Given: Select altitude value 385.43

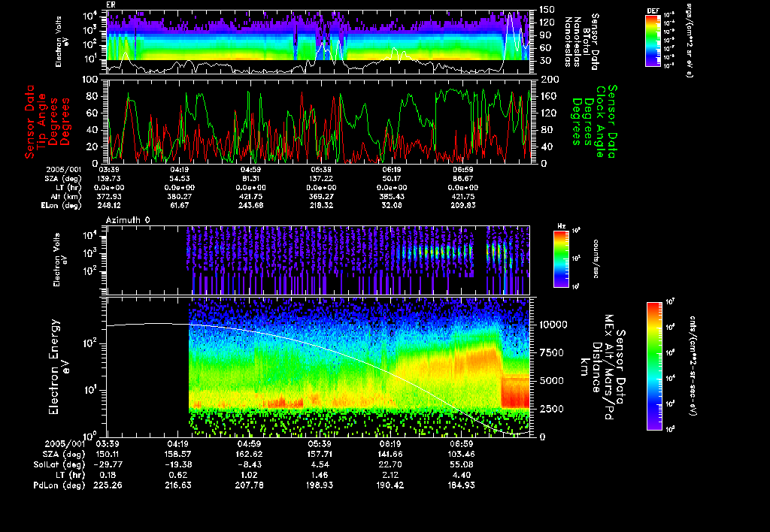Looking at the screenshot, I should tap(392, 196).
